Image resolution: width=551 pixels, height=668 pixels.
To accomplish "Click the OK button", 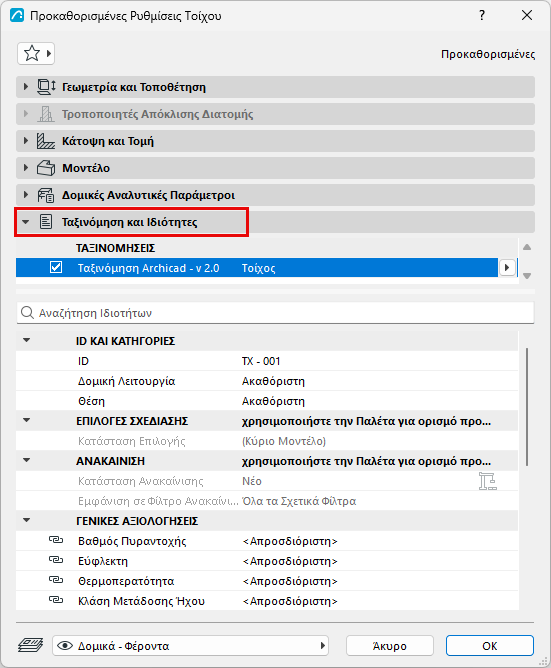I will coord(490,646).
